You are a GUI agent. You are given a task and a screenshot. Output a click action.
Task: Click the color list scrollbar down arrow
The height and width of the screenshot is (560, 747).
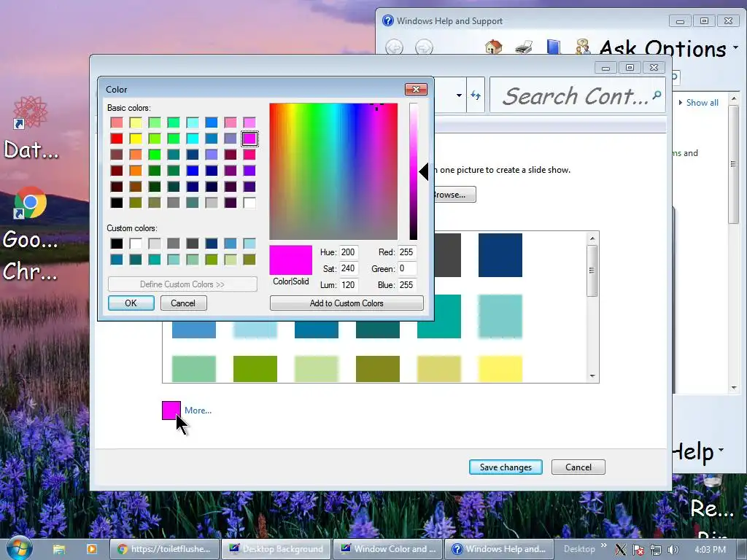point(592,376)
